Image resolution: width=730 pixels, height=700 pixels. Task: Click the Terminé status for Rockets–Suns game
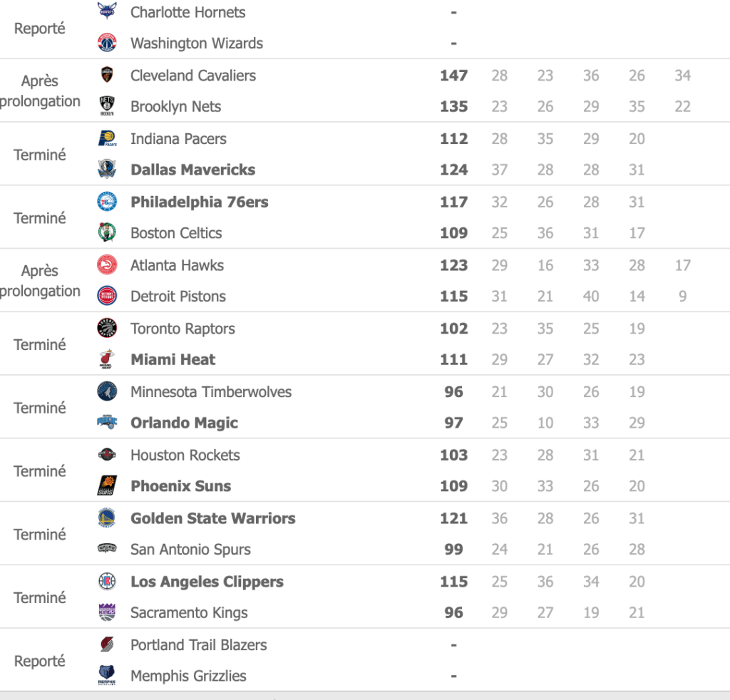[40, 471]
